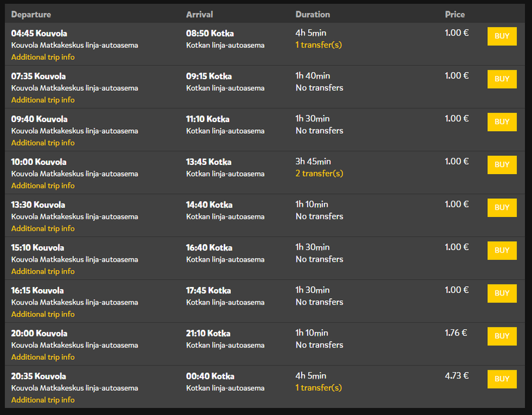View additional trip info for 10:00 departure
Viewport: 532px width, 415px height.
pos(43,186)
